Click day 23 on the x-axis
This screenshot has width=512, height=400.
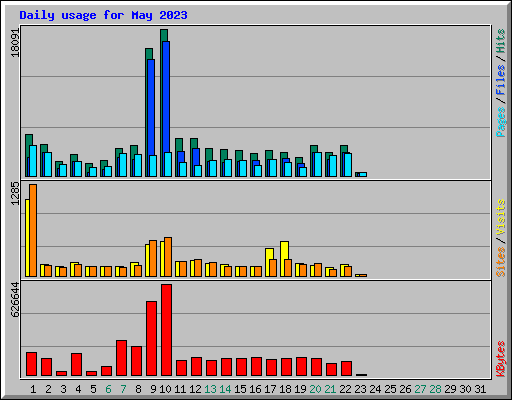click(360, 389)
